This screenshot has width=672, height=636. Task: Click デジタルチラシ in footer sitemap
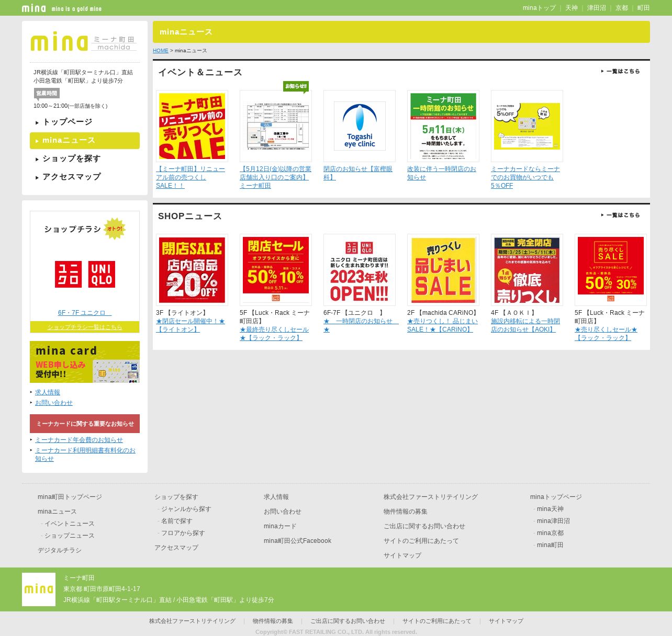[60, 550]
